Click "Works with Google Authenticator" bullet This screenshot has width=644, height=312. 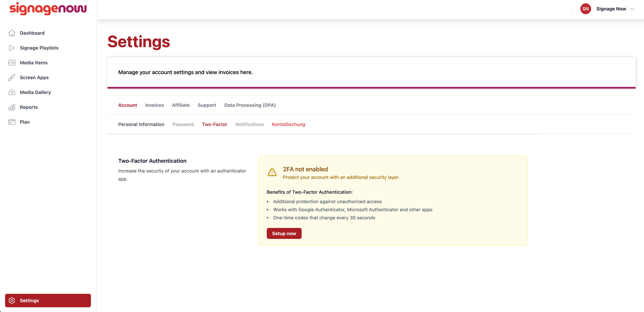pos(352,210)
